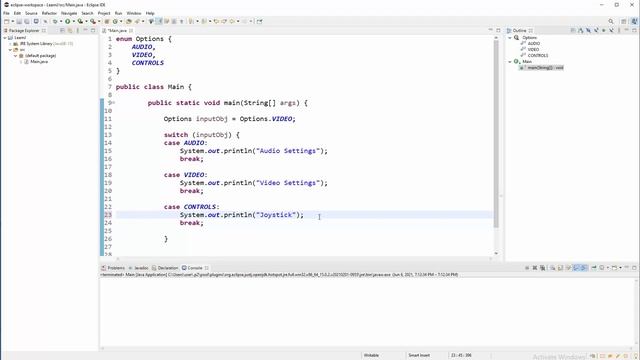Click Collapse All in Package Explorer toolbar
The image size is (640, 360).
tap(62, 31)
